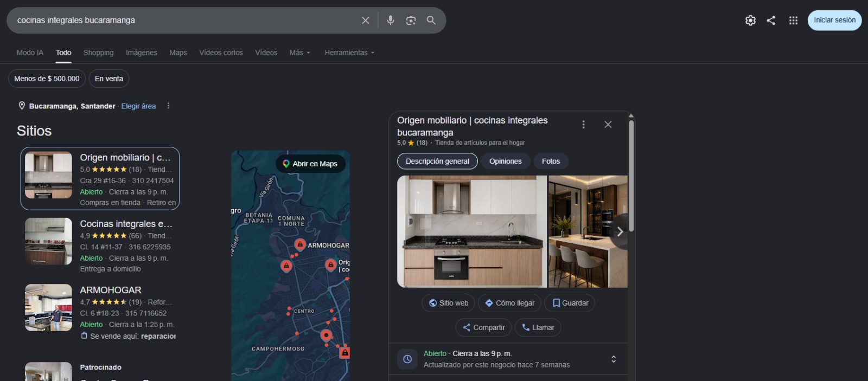Open the Videos cortos tab
This screenshot has width=868, height=381.
[221, 53]
